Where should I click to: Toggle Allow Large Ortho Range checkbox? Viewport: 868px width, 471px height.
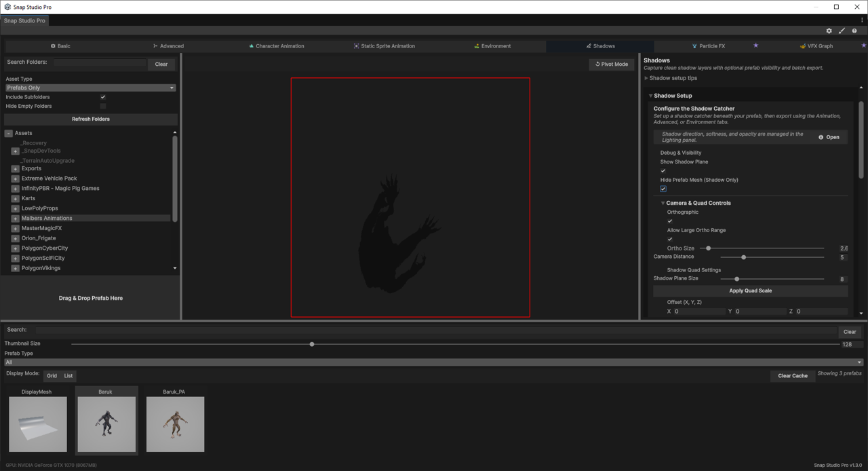[670, 239]
